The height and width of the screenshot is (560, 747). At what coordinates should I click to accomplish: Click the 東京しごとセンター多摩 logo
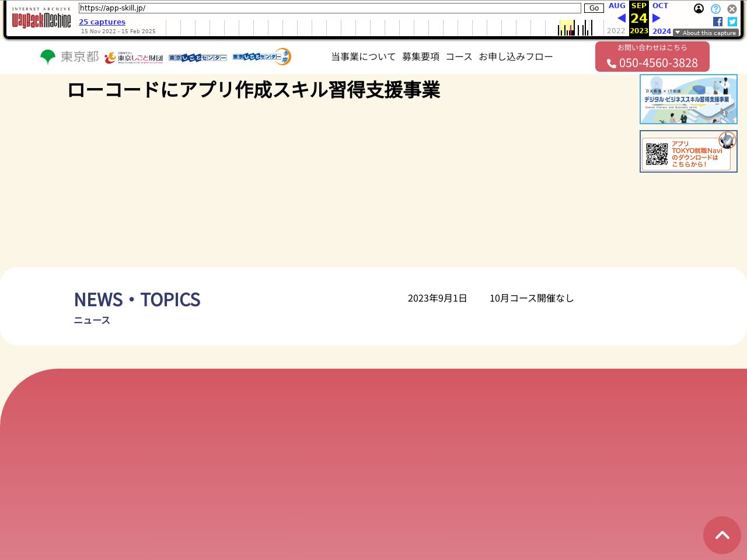pos(261,57)
